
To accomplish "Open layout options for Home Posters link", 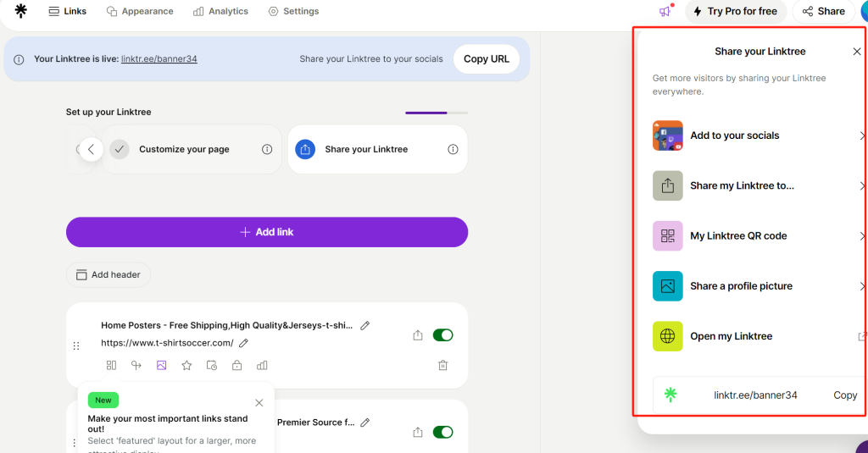I will tap(111, 365).
